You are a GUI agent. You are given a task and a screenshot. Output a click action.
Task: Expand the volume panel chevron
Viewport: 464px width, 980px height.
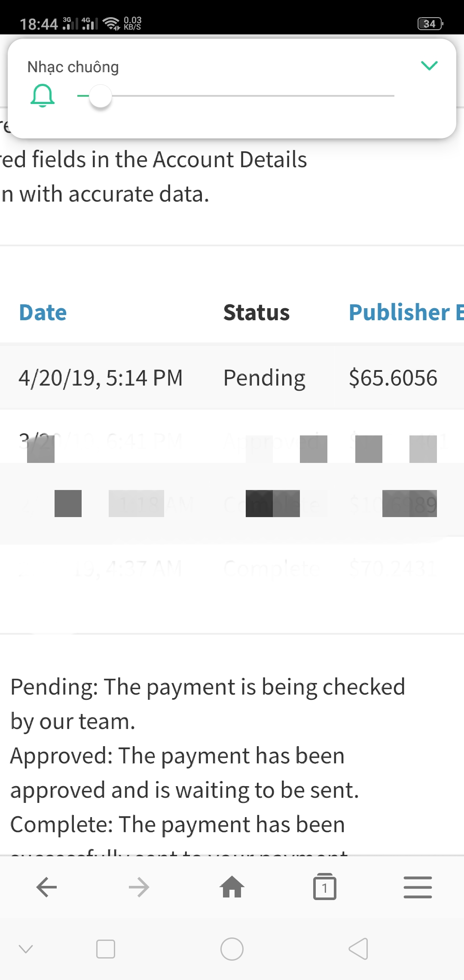pos(429,66)
